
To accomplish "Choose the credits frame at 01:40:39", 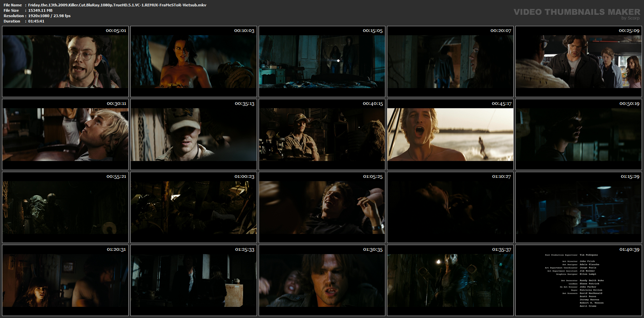I will coord(578,280).
